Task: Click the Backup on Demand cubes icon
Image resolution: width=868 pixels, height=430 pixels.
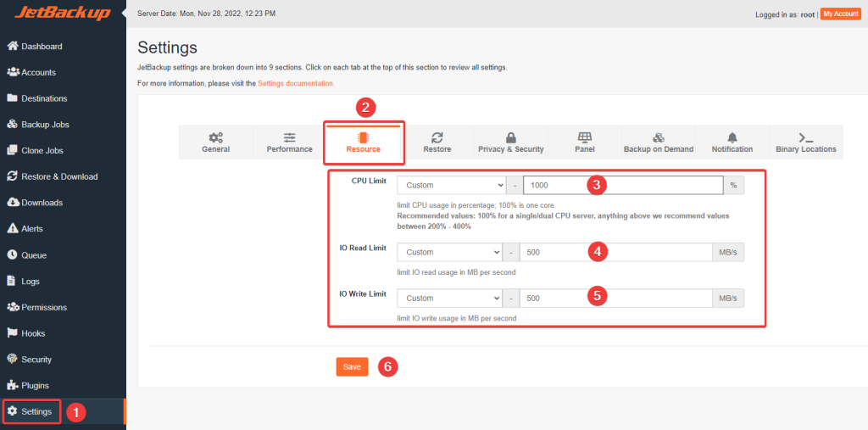Action: point(659,137)
